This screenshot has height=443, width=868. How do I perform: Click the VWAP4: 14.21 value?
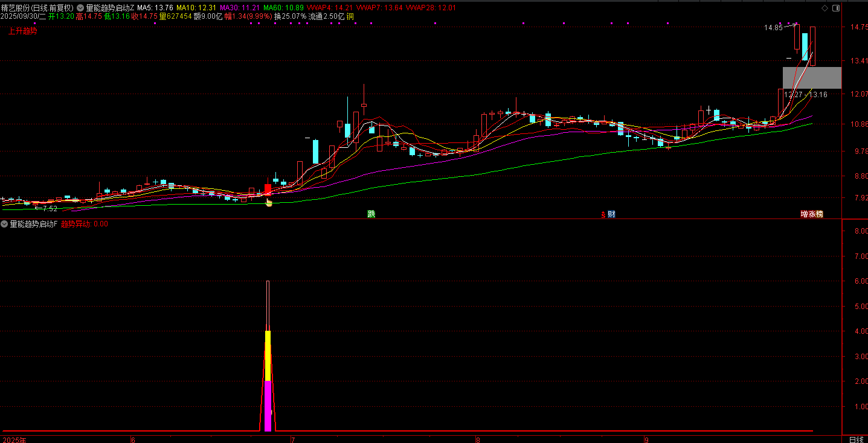(330, 8)
